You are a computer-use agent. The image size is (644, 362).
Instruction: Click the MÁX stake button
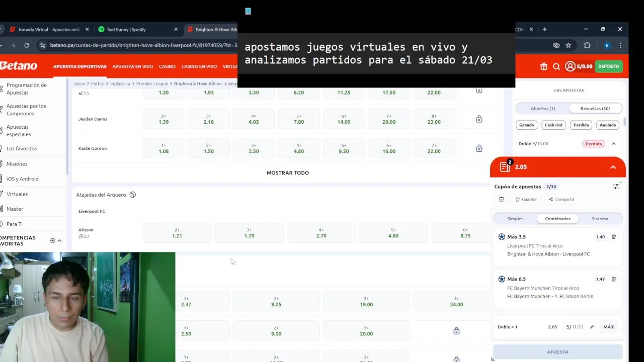(x=609, y=327)
